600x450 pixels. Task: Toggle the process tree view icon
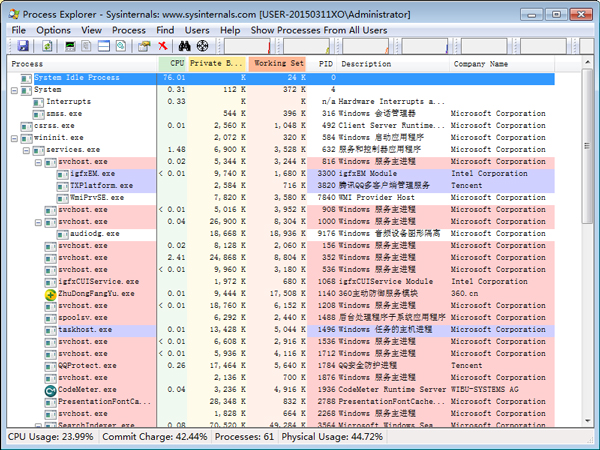point(86,46)
